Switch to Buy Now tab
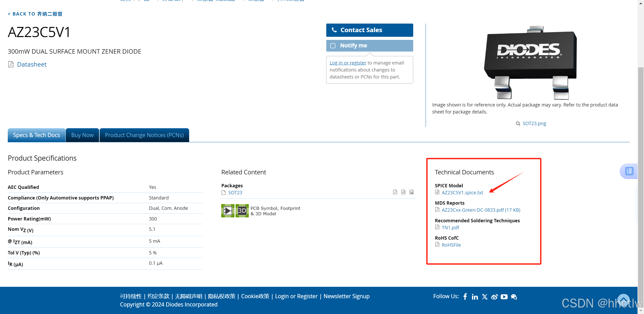Image resolution: width=644 pixels, height=314 pixels. pyautogui.click(x=82, y=135)
